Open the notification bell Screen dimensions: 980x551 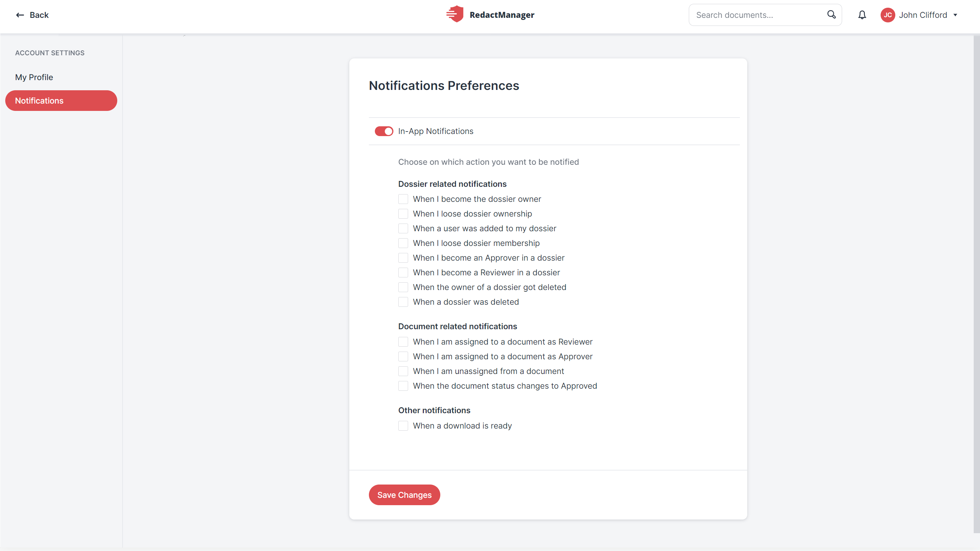[x=862, y=15]
